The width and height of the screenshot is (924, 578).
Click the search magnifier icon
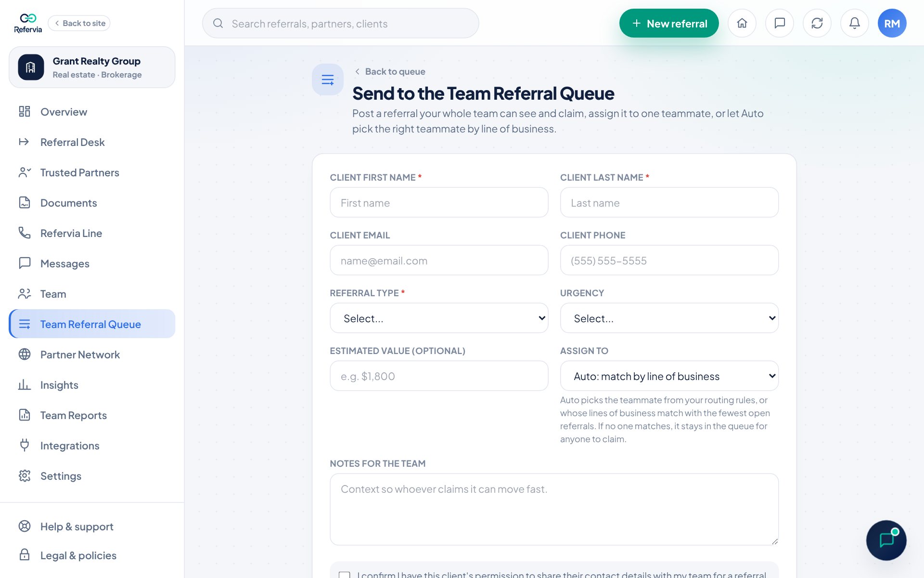(x=218, y=23)
